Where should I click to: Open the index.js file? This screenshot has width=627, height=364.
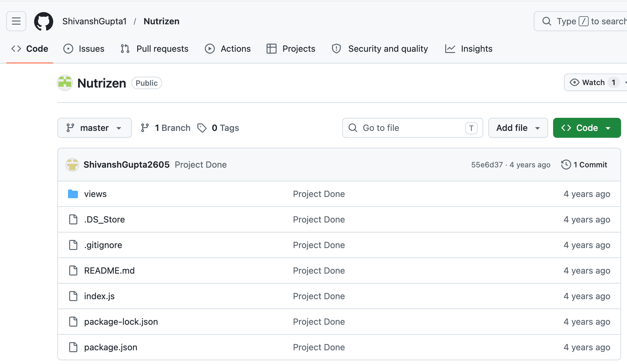[x=99, y=296]
